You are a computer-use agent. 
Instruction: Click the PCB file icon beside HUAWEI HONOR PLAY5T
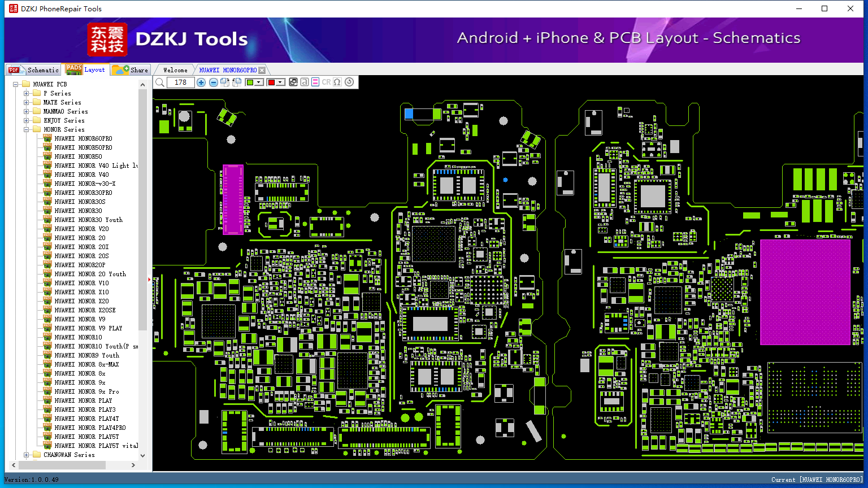(47, 437)
